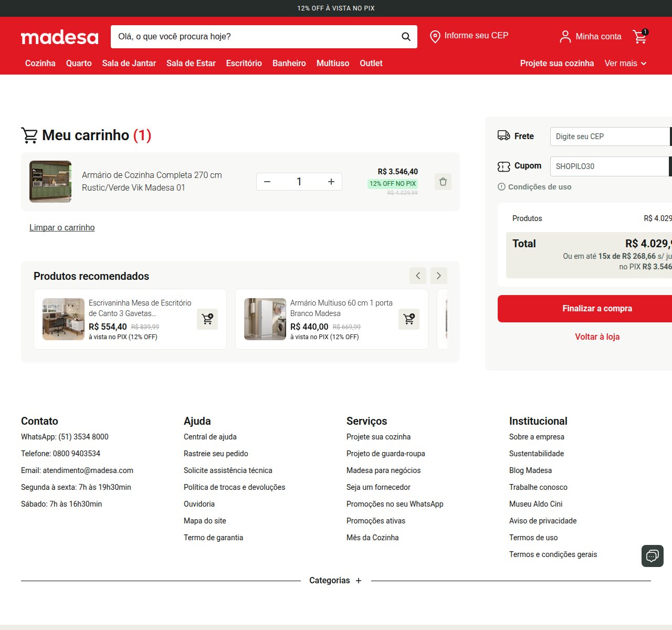Open Sustentabilidade link
Image resolution: width=672 pixels, height=630 pixels.
pos(537,454)
